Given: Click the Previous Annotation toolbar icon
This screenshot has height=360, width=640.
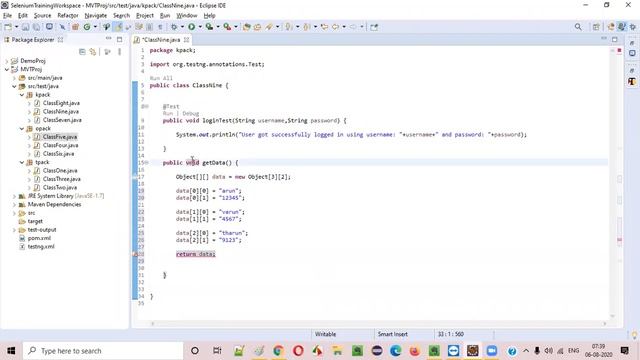Looking at the screenshot, I should tap(307, 27).
